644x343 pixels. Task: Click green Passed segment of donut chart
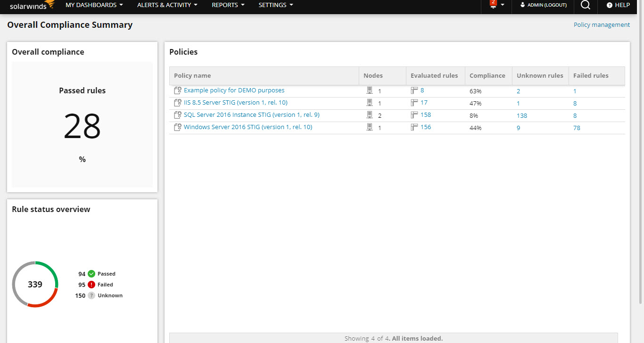(x=51, y=269)
